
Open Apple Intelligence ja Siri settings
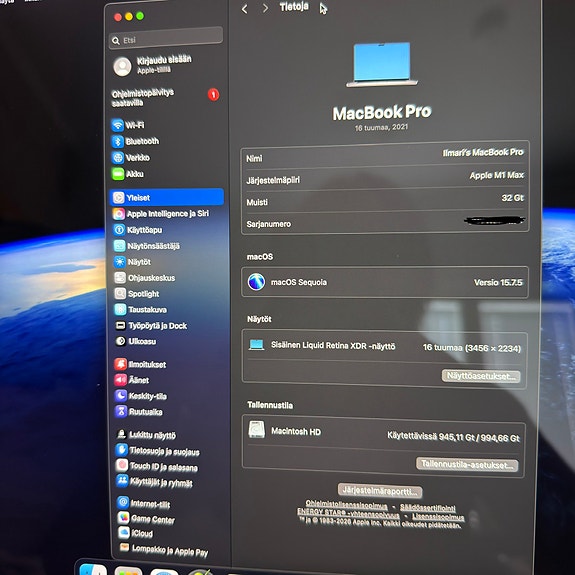tap(161, 213)
